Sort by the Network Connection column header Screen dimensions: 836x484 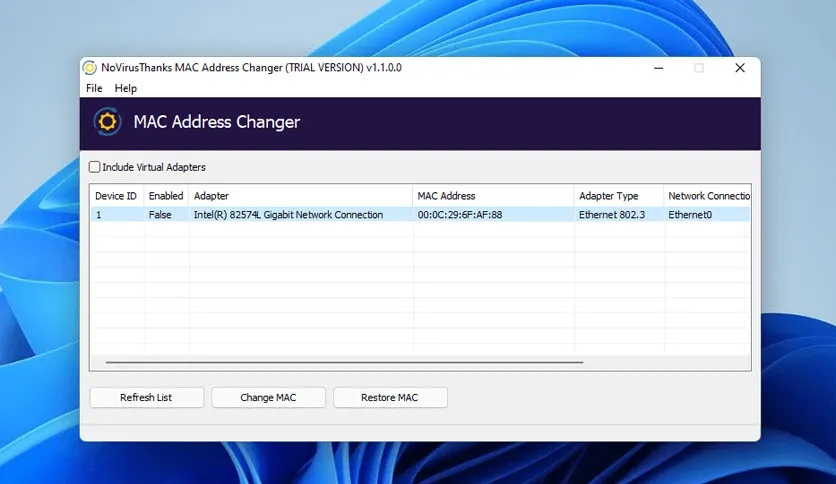tap(708, 196)
